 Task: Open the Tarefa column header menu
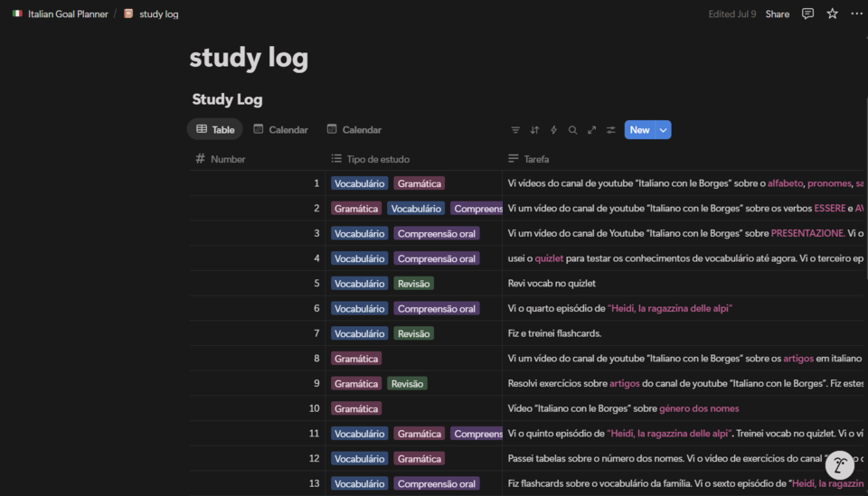535,159
